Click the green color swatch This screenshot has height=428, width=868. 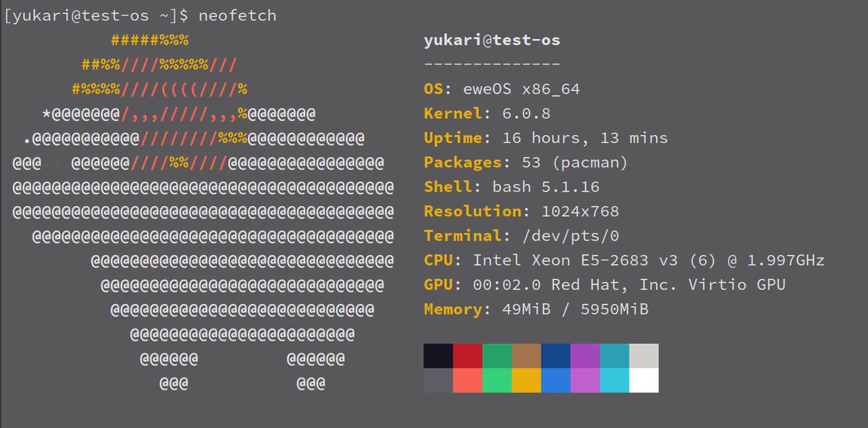495,354
